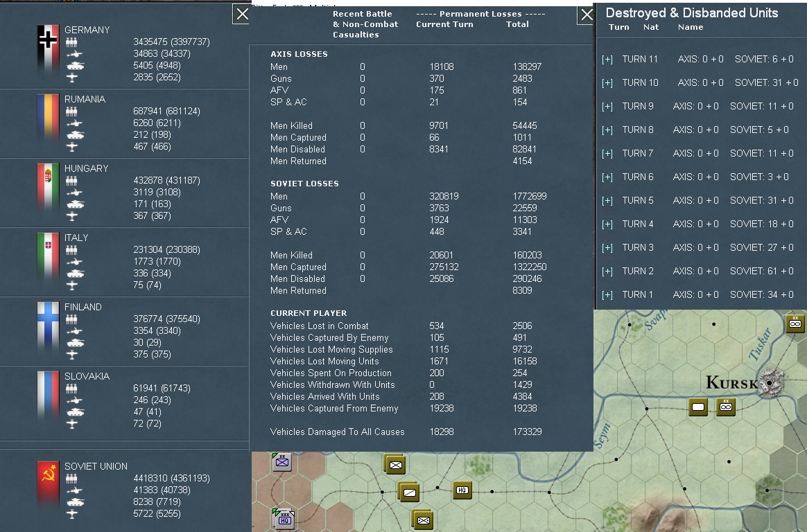Click the Current Turn column header

(444, 24)
